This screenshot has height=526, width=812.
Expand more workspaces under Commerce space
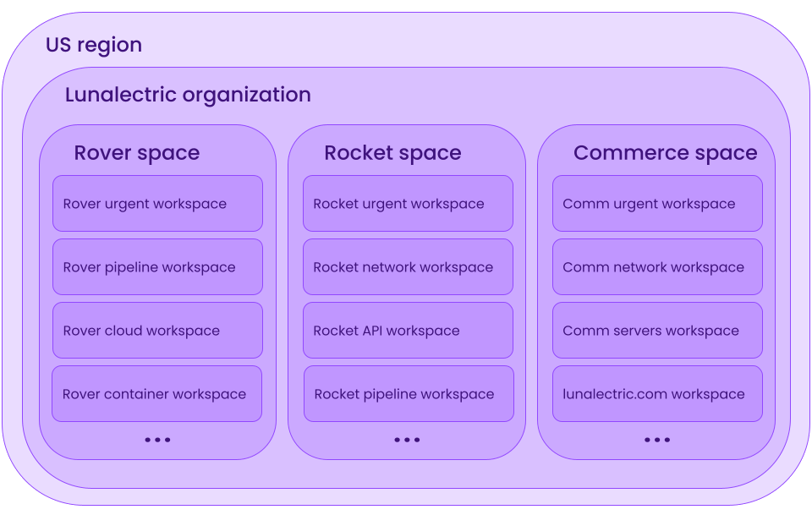coord(657,439)
